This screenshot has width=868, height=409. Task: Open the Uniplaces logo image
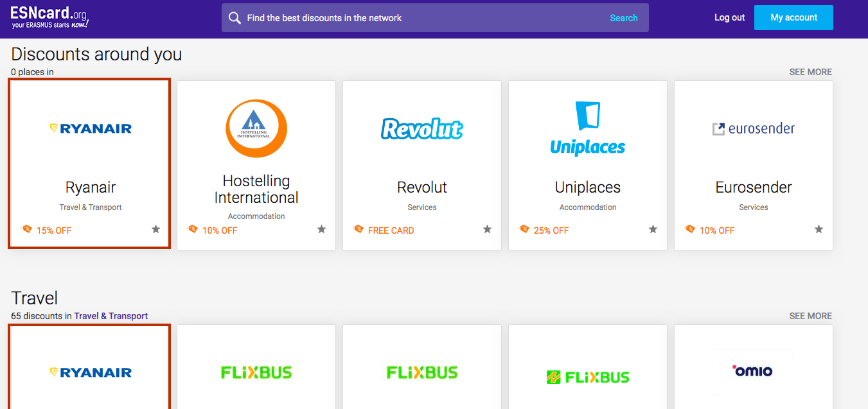tap(588, 128)
